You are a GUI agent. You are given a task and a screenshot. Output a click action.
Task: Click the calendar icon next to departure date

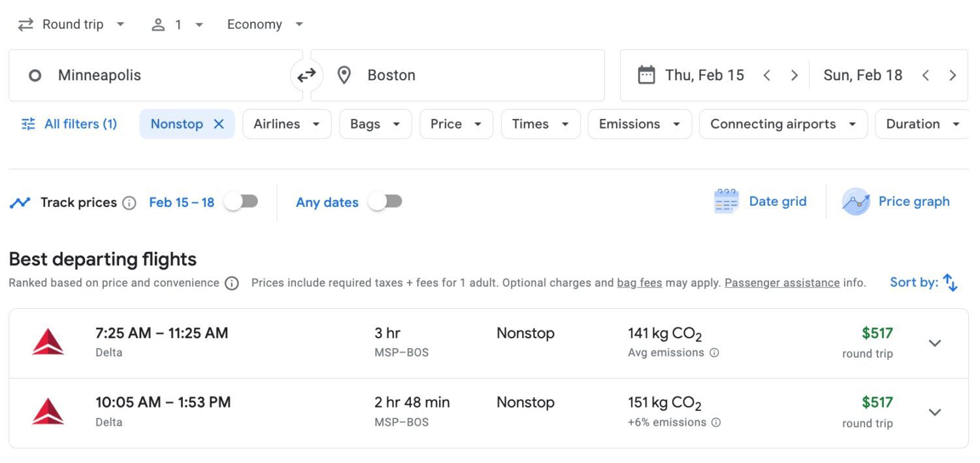coord(647,74)
